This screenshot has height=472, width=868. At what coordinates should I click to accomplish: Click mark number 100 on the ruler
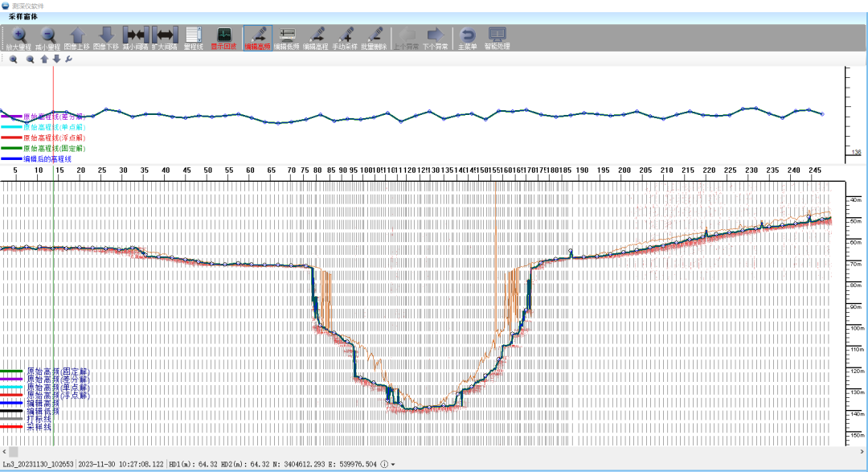click(367, 170)
